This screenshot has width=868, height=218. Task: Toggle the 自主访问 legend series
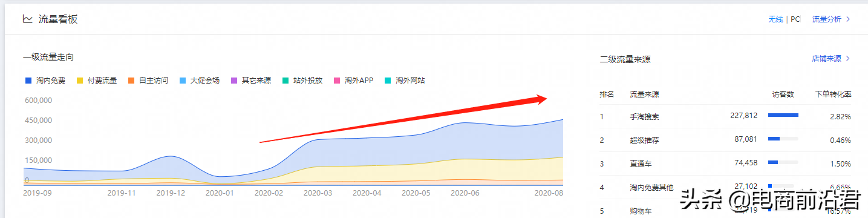pyautogui.click(x=148, y=80)
